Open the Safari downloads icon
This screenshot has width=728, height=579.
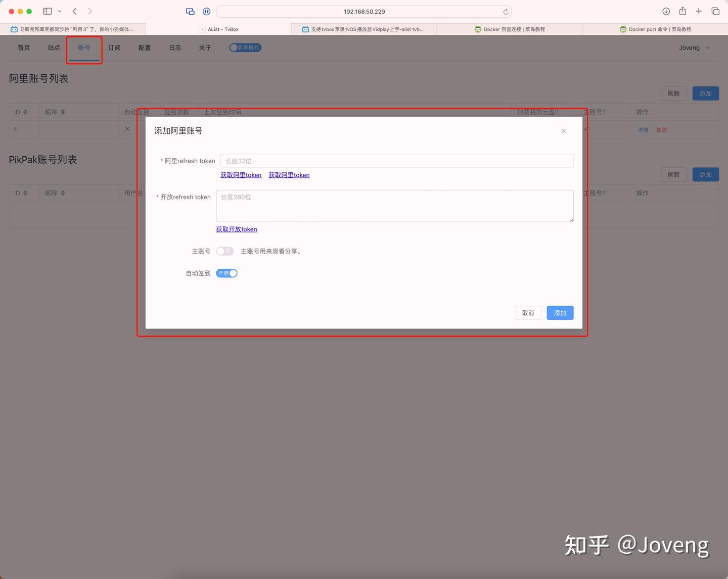coord(666,11)
